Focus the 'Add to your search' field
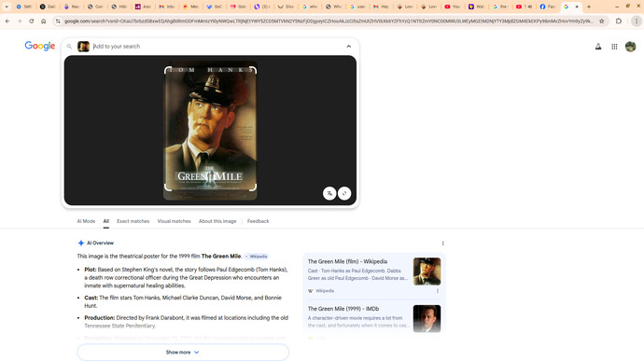The image size is (644, 362). pos(217,47)
